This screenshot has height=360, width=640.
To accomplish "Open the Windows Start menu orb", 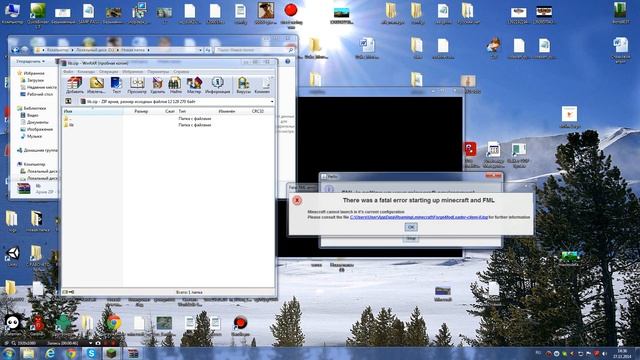I will (9, 353).
